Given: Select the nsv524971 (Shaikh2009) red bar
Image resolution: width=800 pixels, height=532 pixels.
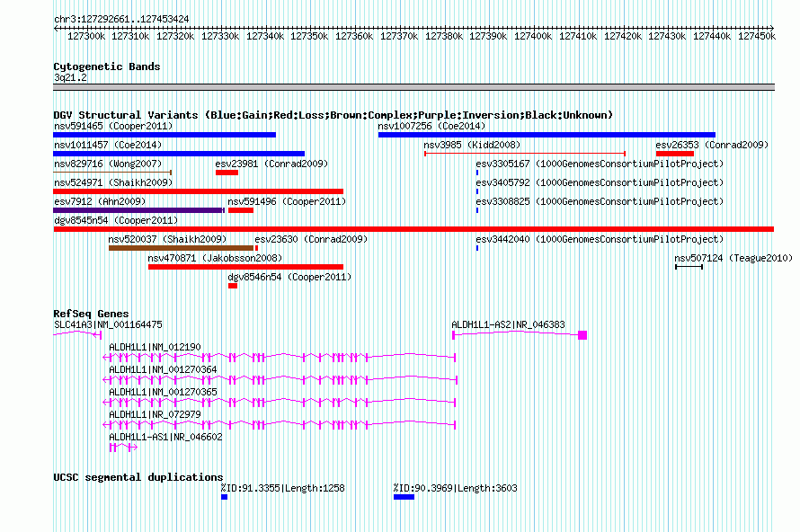Looking at the screenshot, I should tap(198, 191).
